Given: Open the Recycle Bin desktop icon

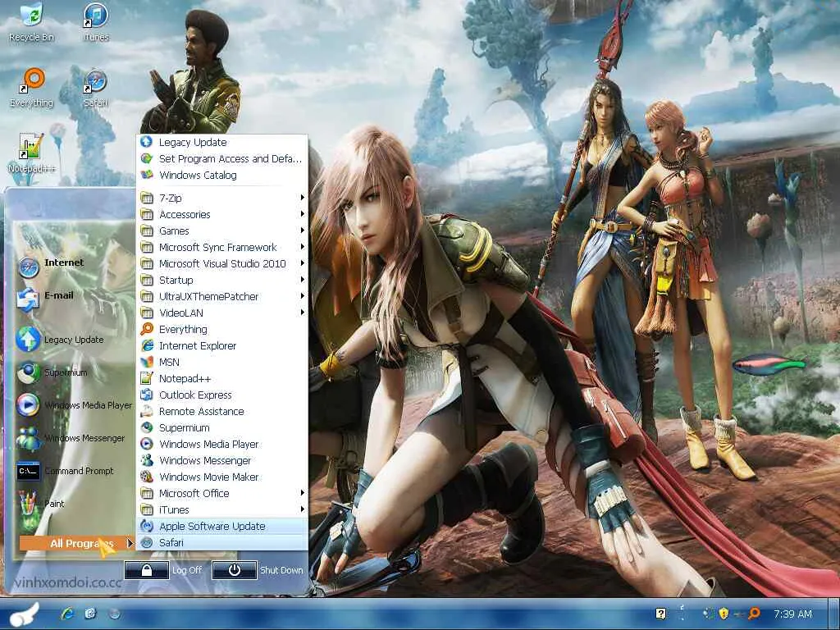Looking at the screenshot, I should pos(32,22).
